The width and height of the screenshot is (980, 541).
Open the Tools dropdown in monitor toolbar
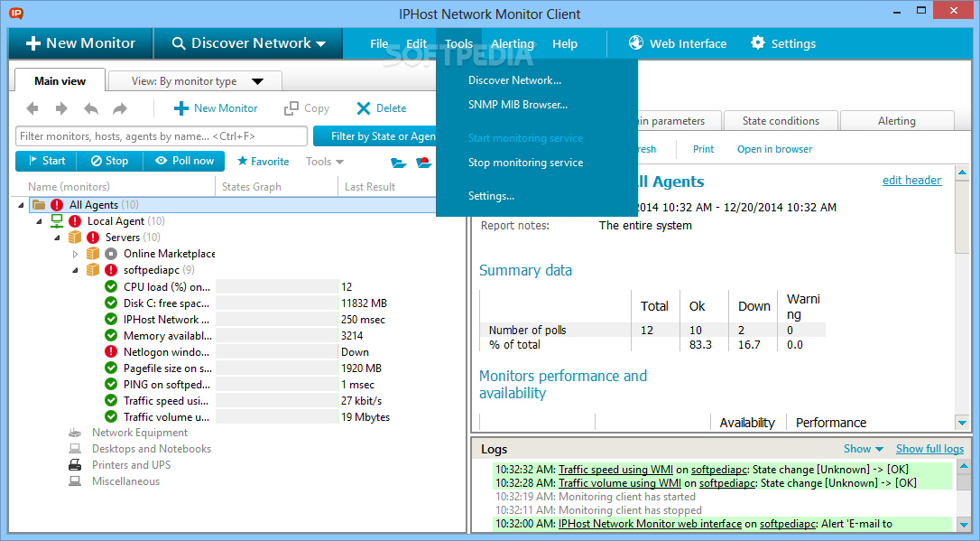pyautogui.click(x=325, y=162)
